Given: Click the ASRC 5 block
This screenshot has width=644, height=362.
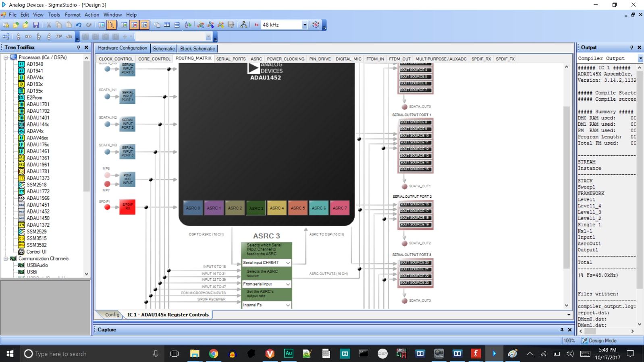Looking at the screenshot, I should (x=298, y=208).
